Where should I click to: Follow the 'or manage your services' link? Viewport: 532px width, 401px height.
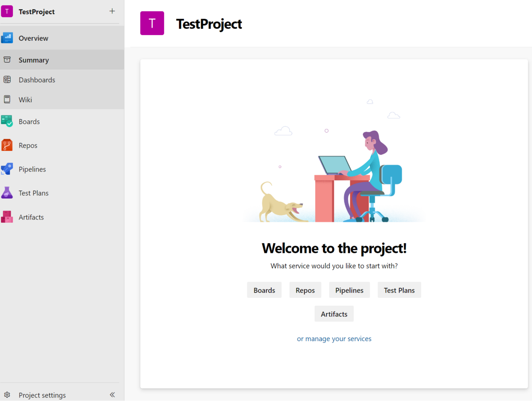[334, 338]
